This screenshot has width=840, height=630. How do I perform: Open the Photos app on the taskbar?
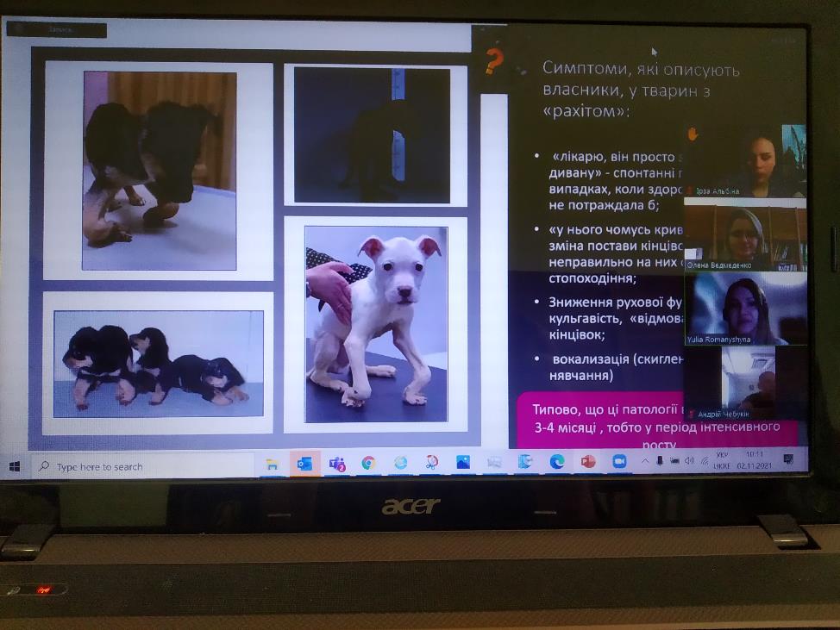[463, 462]
